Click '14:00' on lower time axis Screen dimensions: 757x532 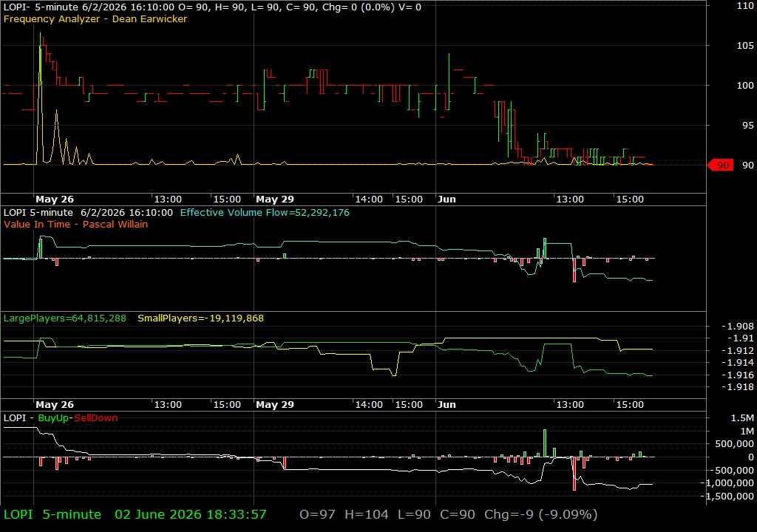coord(369,405)
